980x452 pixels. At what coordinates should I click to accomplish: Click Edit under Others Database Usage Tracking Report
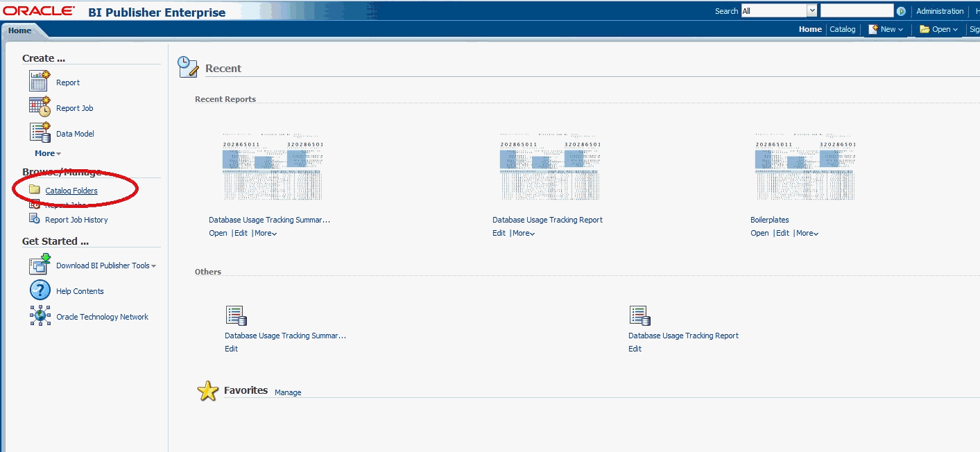635,349
